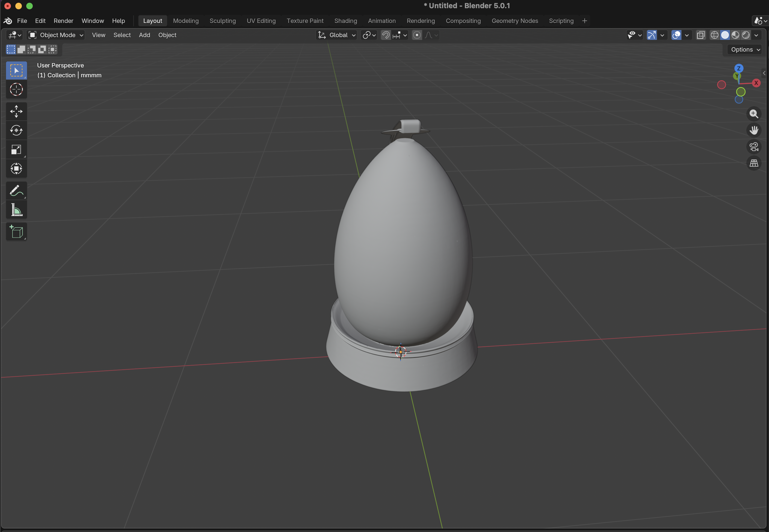Click the Pan view hand icon

[754, 130]
